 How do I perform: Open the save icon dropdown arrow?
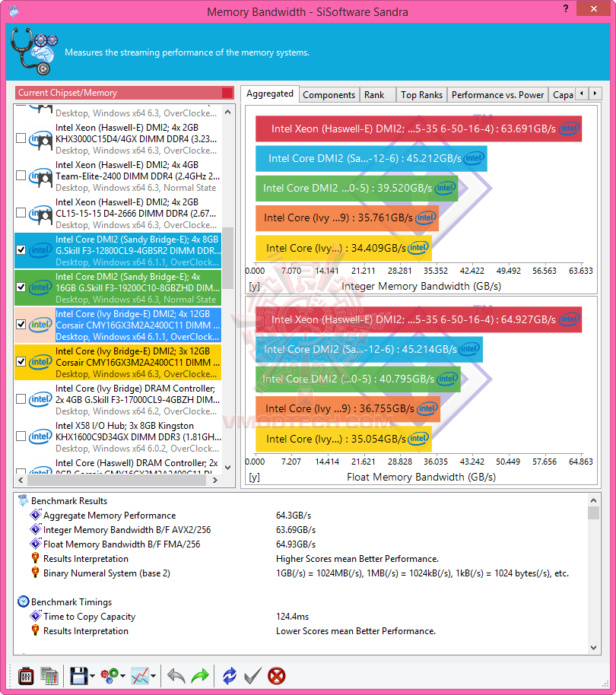92,676
